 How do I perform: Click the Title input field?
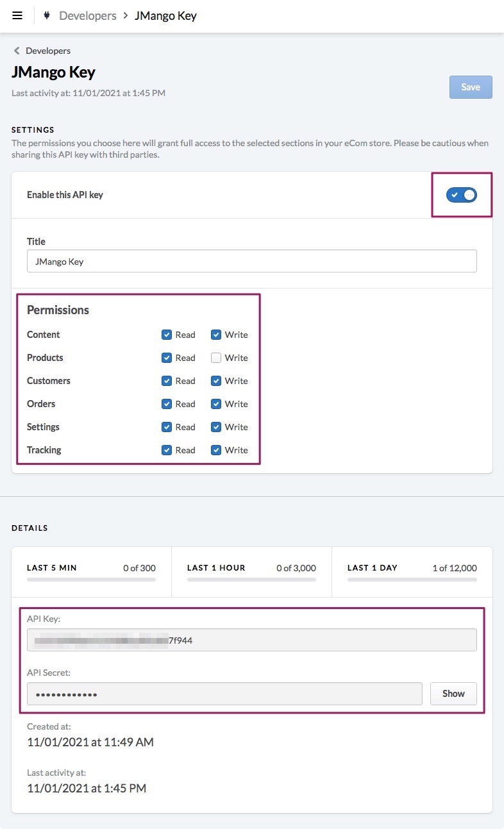point(251,261)
